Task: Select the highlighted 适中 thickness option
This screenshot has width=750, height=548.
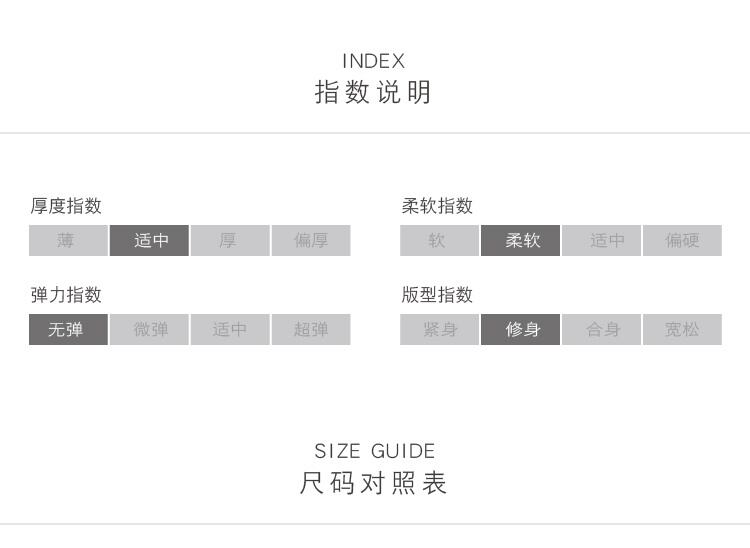Action: pyautogui.click(x=149, y=240)
